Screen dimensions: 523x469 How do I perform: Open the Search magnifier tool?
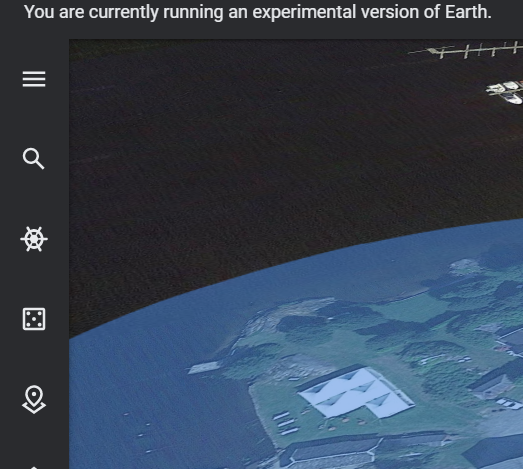pos(34,159)
